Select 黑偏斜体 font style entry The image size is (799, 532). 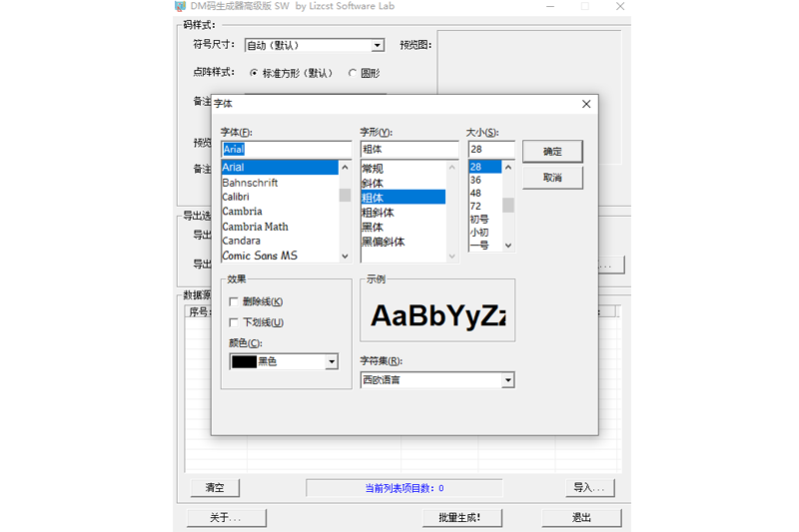pyautogui.click(x=403, y=242)
